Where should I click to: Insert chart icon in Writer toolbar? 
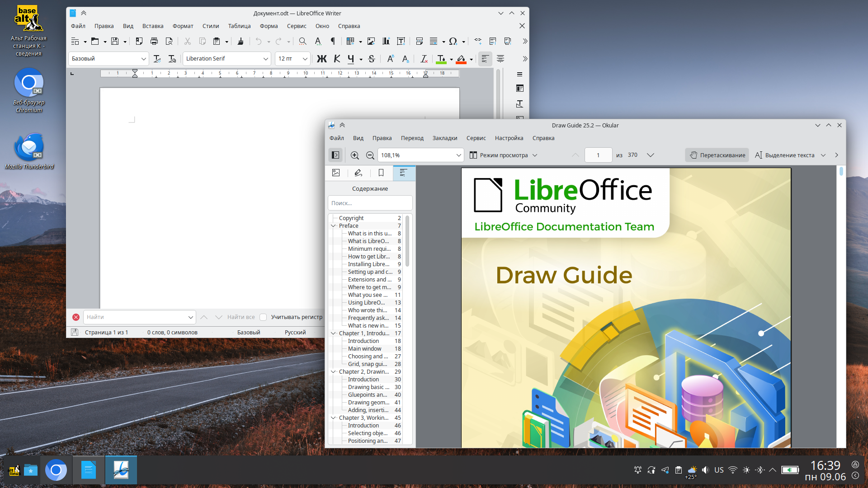(386, 41)
